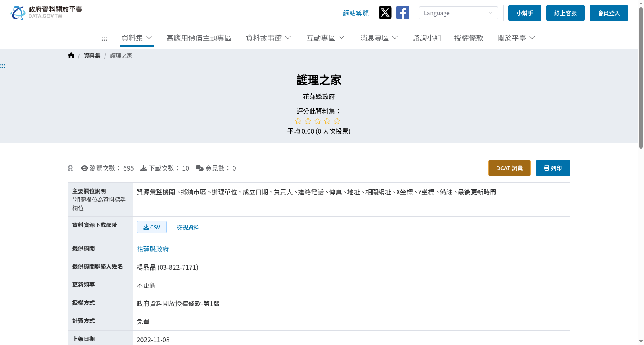Rate dataset with the fifth star
This screenshot has height=345, width=644.
point(337,121)
